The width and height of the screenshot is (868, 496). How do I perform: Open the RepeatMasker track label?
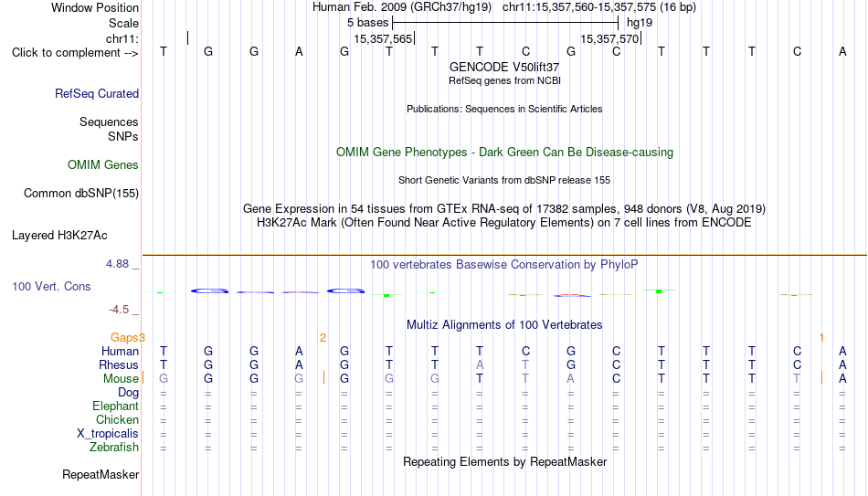pyautogui.click(x=101, y=474)
